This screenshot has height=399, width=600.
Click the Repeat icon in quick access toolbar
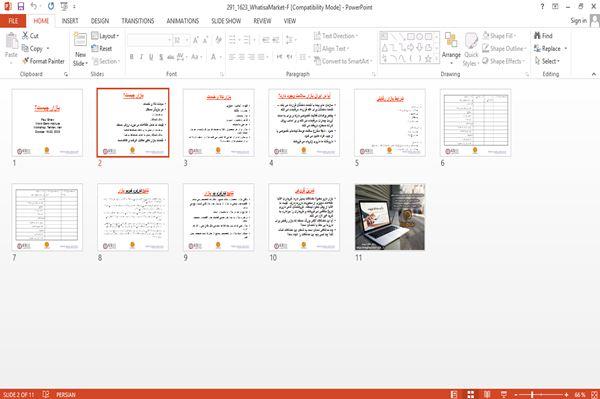tap(51, 6)
